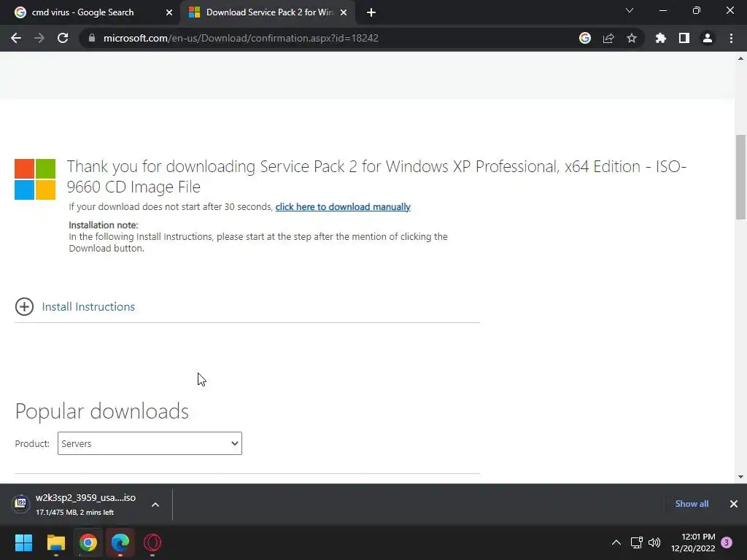This screenshot has height=560, width=747.
Task: Click the scroll down arrow
Action: (740, 477)
